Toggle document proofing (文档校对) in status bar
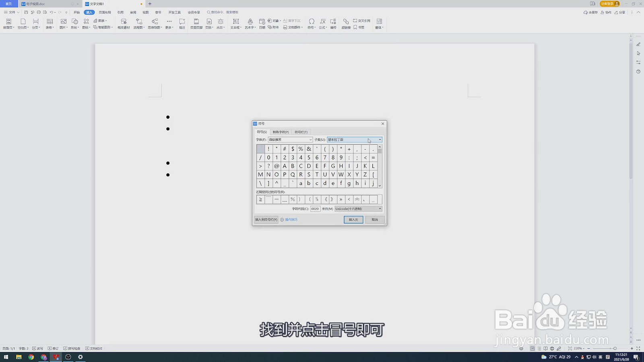The height and width of the screenshot is (362, 644). [x=94, y=348]
